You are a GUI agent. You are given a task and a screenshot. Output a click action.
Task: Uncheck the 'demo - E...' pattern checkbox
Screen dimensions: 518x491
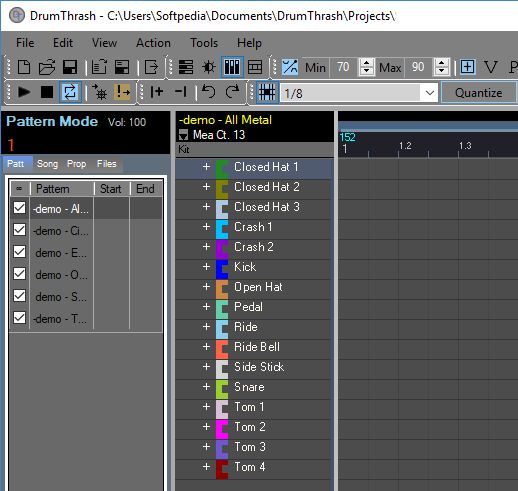pos(20,252)
